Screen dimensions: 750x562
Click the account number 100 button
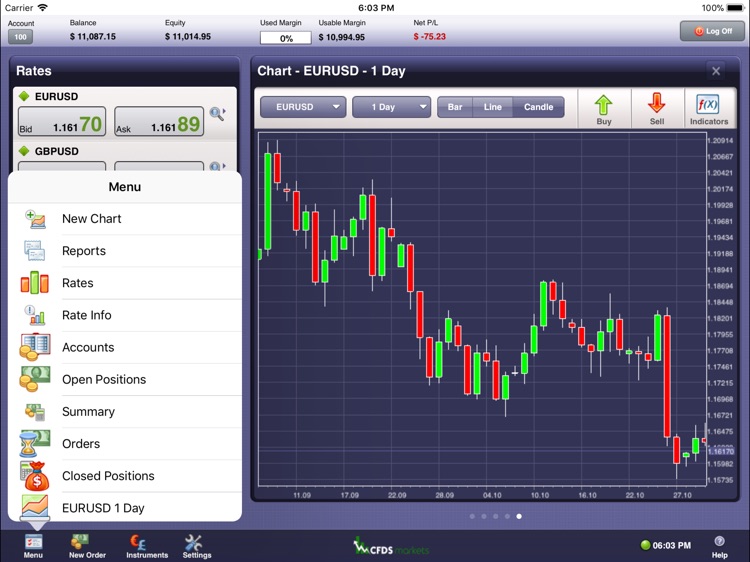(x=20, y=37)
